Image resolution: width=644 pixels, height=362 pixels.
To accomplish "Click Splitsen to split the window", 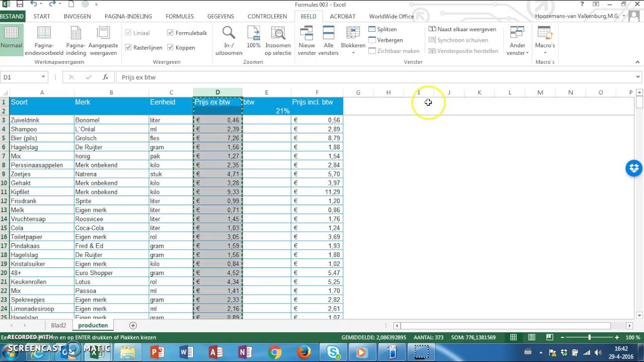I will click(382, 29).
